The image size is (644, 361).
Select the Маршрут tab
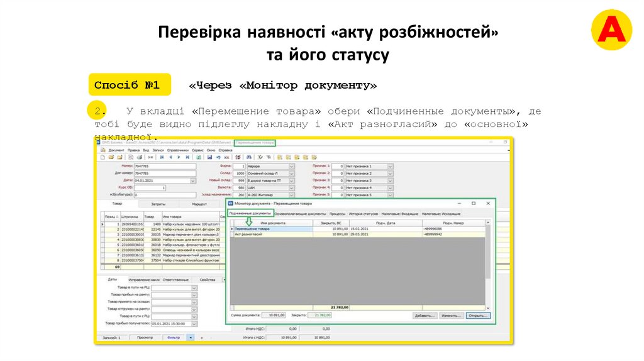click(x=199, y=204)
